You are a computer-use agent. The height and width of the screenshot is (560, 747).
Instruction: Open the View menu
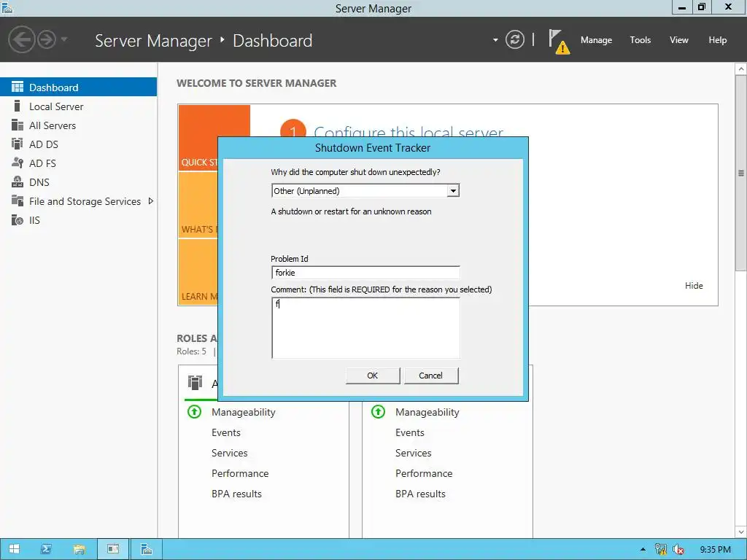[679, 40]
